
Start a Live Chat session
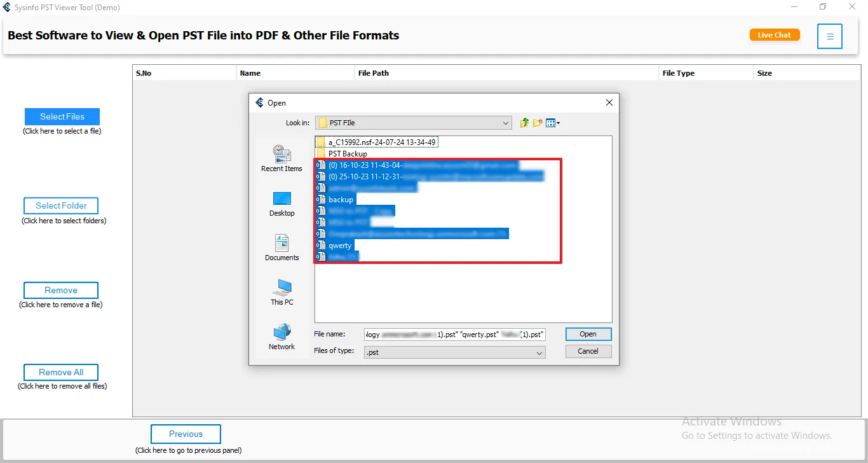click(x=774, y=35)
